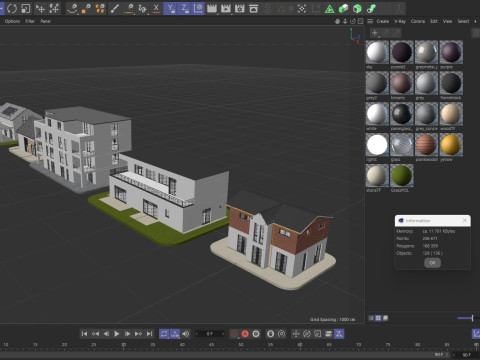Select the brown reddish material sphere
The height and width of the screenshot is (360, 480).
pos(402,83)
